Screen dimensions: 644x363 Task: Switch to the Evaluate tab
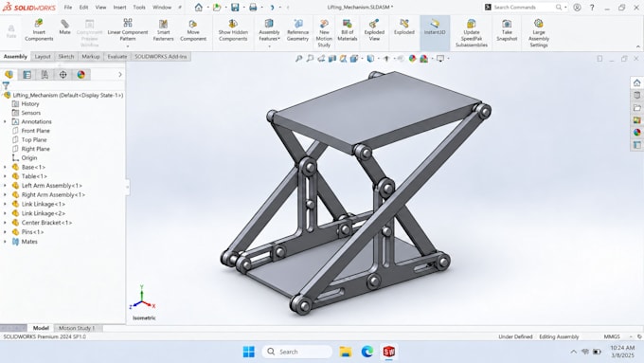click(117, 56)
